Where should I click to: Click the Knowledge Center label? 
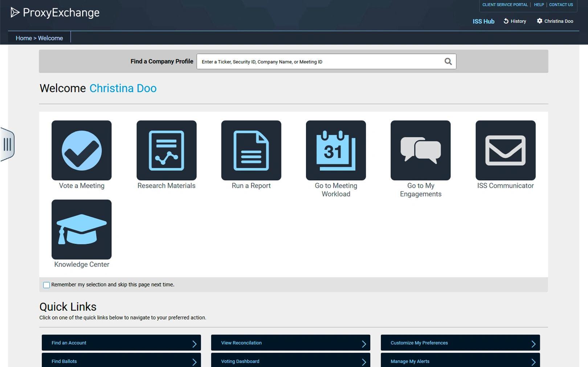(x=82, y=264)
